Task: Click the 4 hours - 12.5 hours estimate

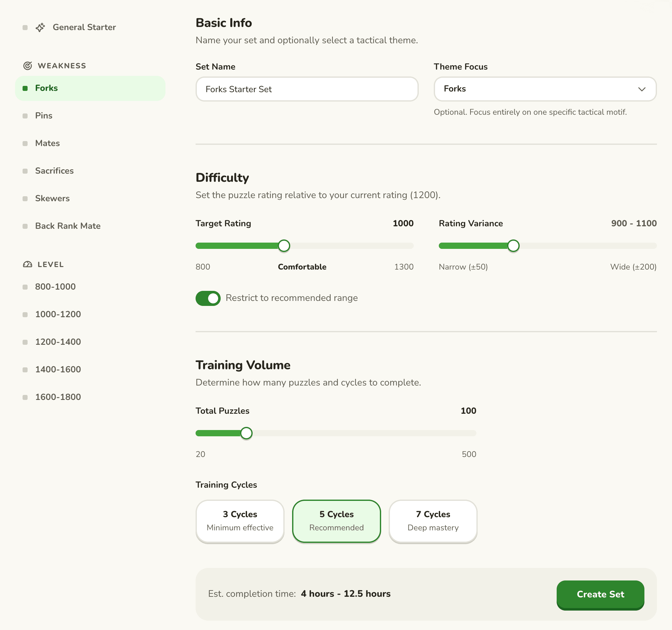Action: click(x=345, y=594)
